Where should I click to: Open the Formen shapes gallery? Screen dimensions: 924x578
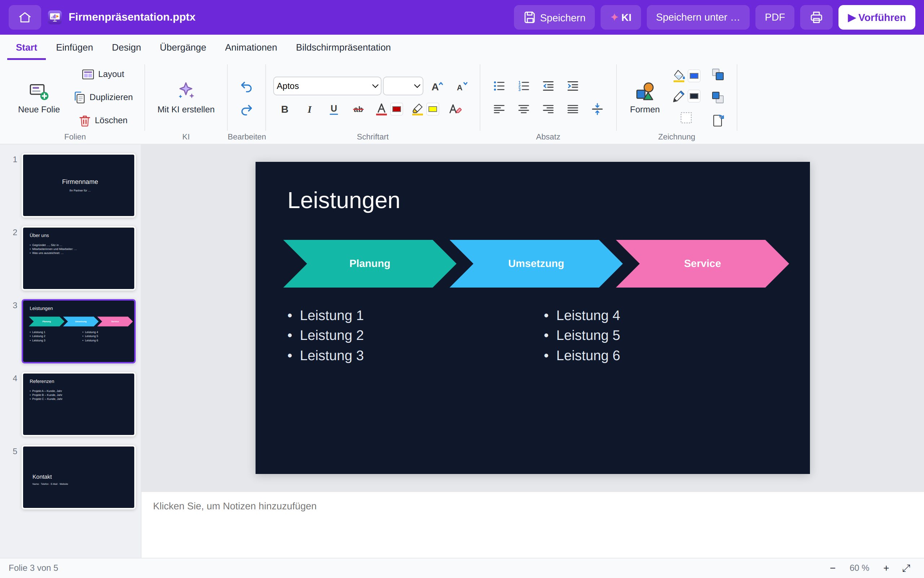coord(645,98)
